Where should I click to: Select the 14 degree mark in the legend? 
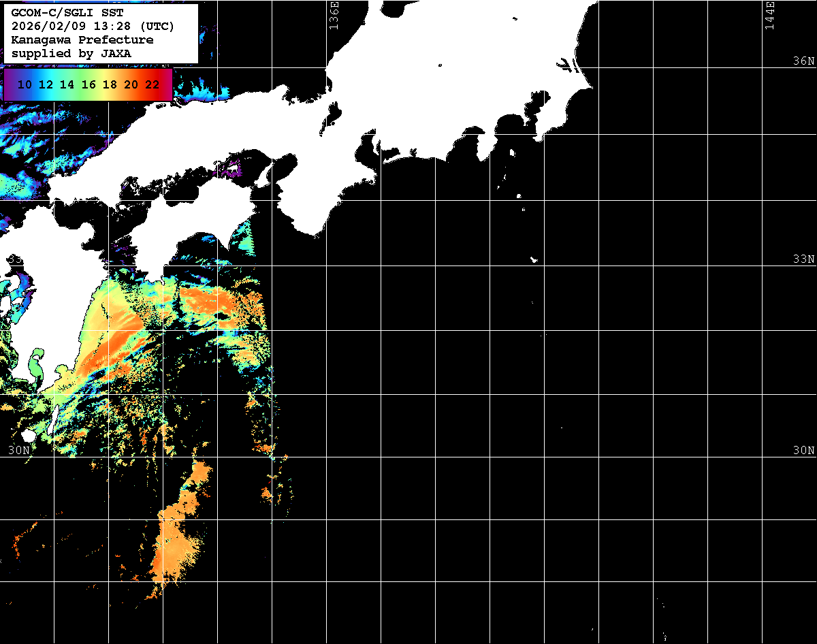pos(67,85)
